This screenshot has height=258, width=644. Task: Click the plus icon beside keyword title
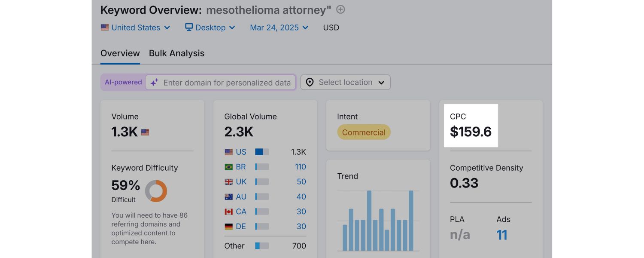(340, 9)
